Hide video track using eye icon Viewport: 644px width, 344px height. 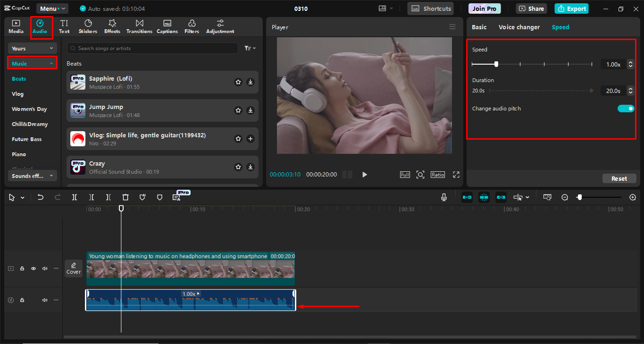coord(33,268)
